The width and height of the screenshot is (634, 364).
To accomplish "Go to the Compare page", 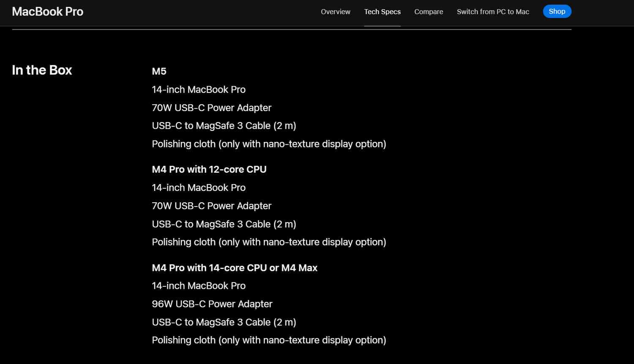I will pyautogui.click(x=429, y=12).
